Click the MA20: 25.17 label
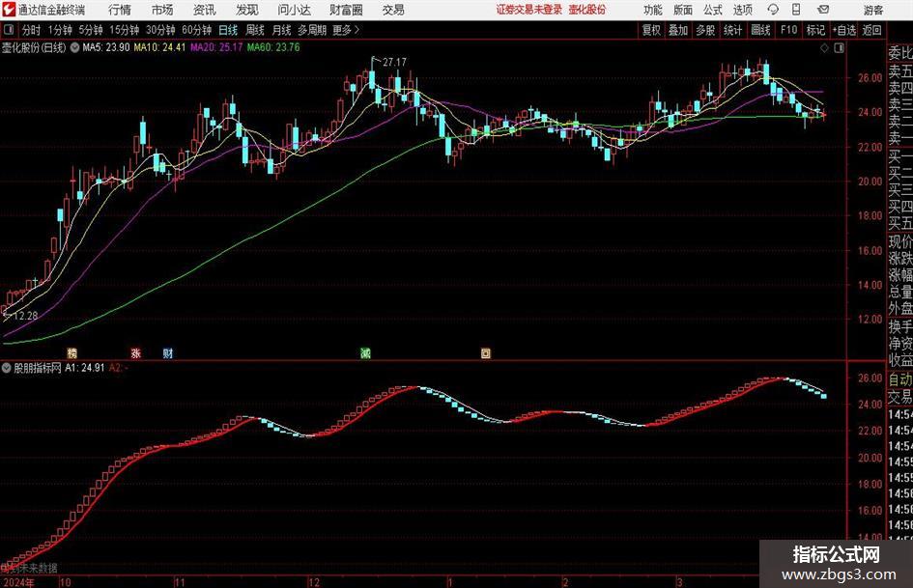 (216, 47)
